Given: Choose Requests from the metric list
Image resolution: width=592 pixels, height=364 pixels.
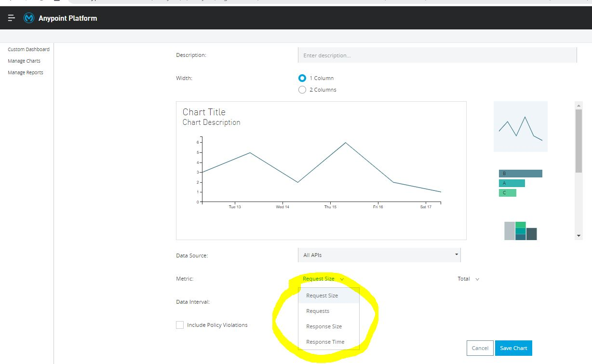Looking at the screenshot, I should (318, 311).
